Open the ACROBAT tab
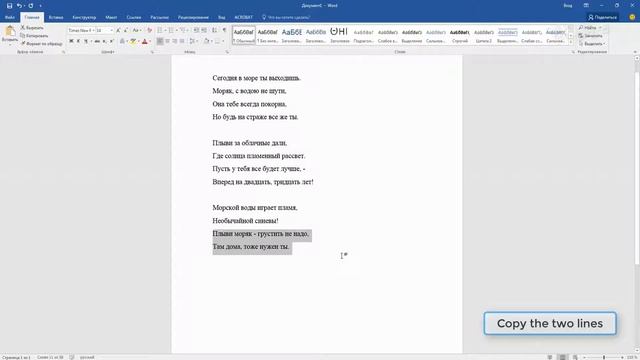Viewport: 640px width, 360px height. click(244, 17)
